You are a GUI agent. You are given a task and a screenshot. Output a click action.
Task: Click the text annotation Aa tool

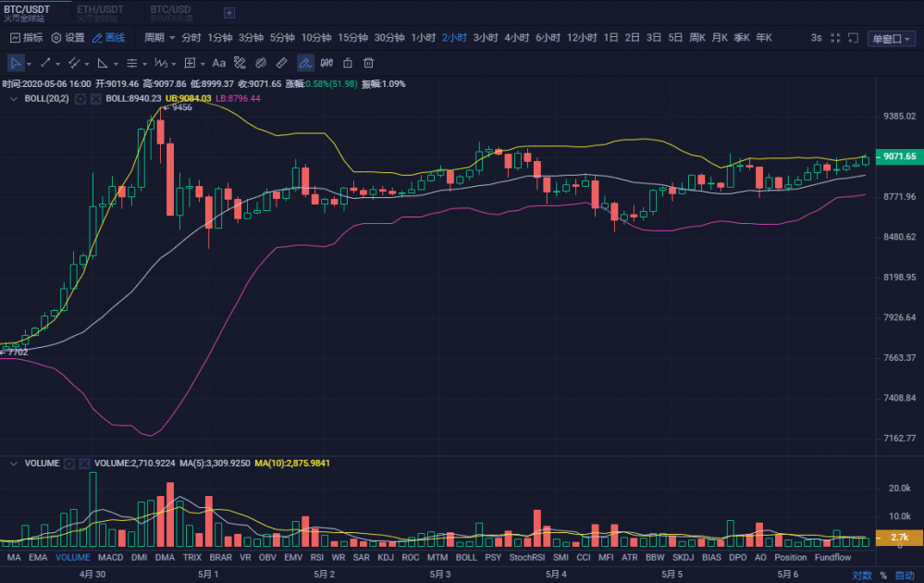(219, 63)
